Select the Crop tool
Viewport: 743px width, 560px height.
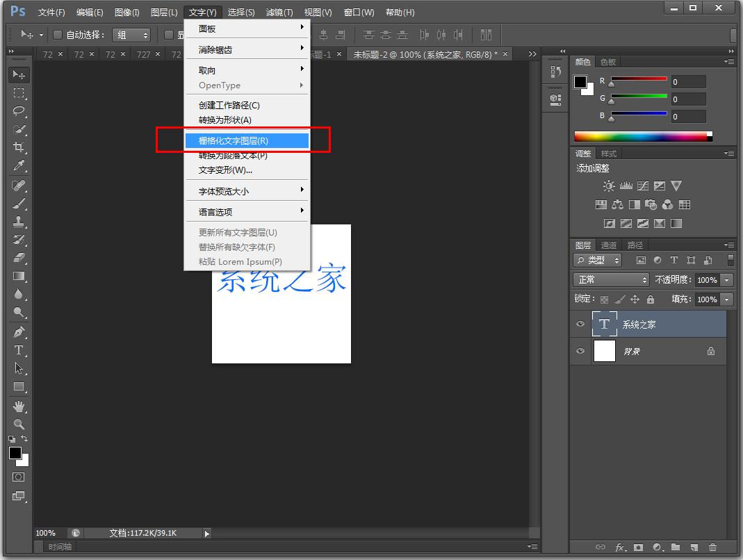point(19,147)
